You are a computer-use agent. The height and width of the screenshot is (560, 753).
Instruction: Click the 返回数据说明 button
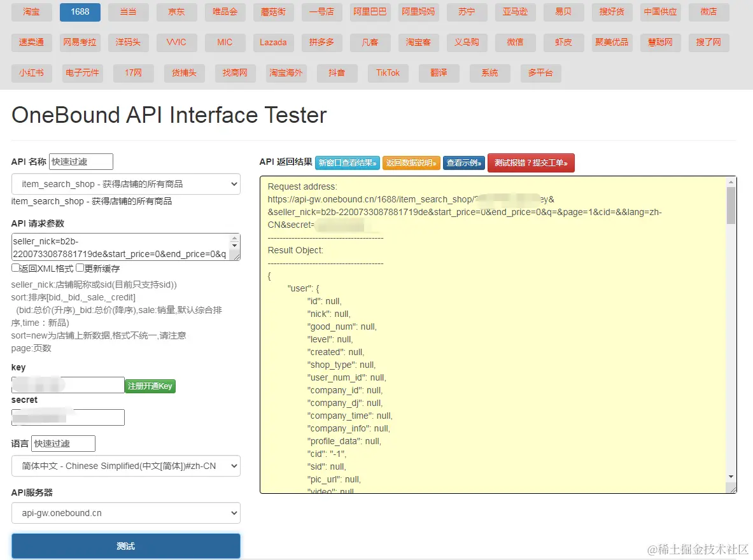click(x=411, y=163)
